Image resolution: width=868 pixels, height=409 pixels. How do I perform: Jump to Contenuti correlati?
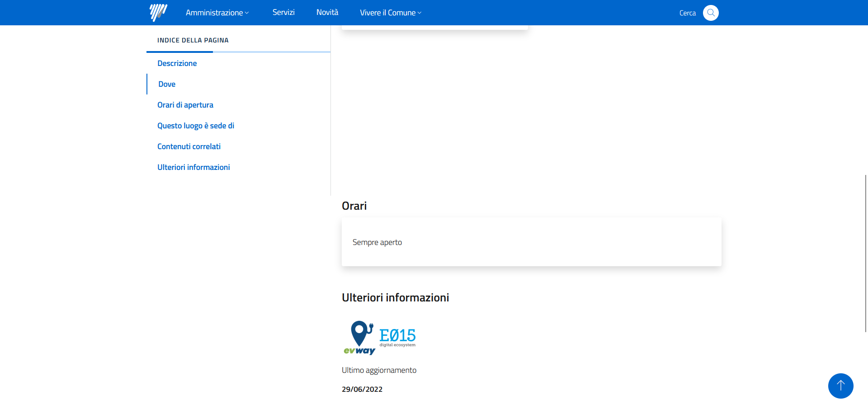(x=189, y=146)
